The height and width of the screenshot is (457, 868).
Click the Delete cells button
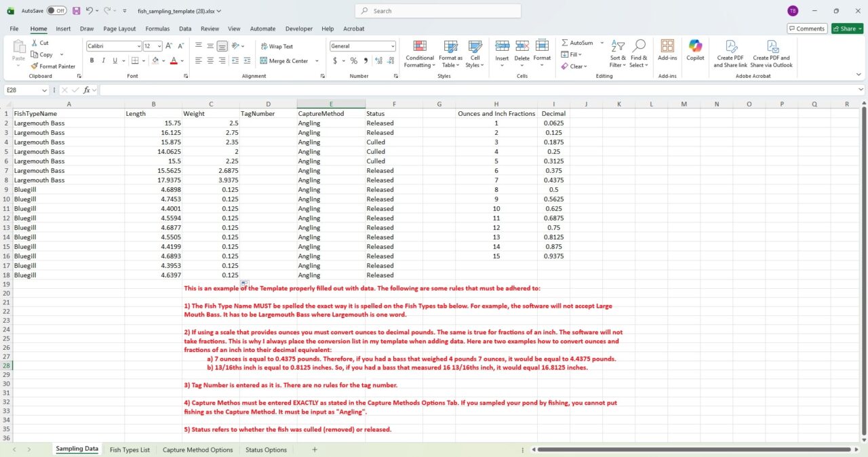pos(521,54)
